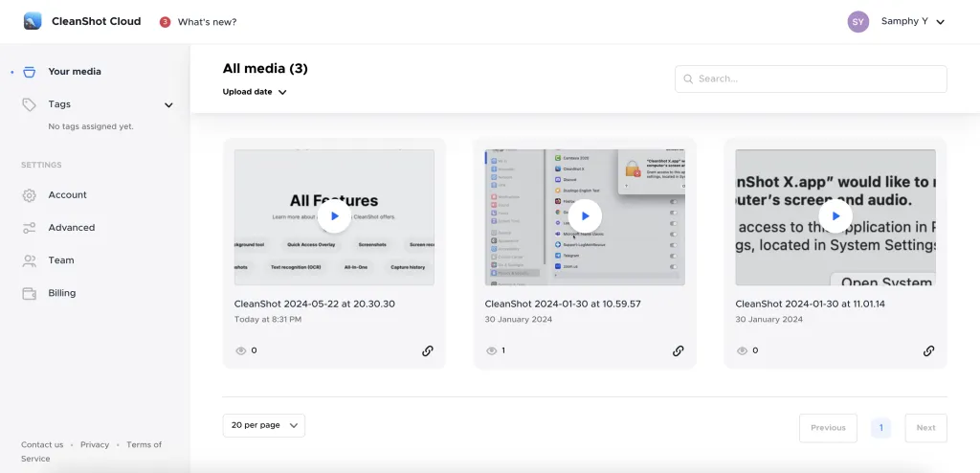Select page 1 in pagination
Screen dimensions: 980x473
tap(880, 428)
